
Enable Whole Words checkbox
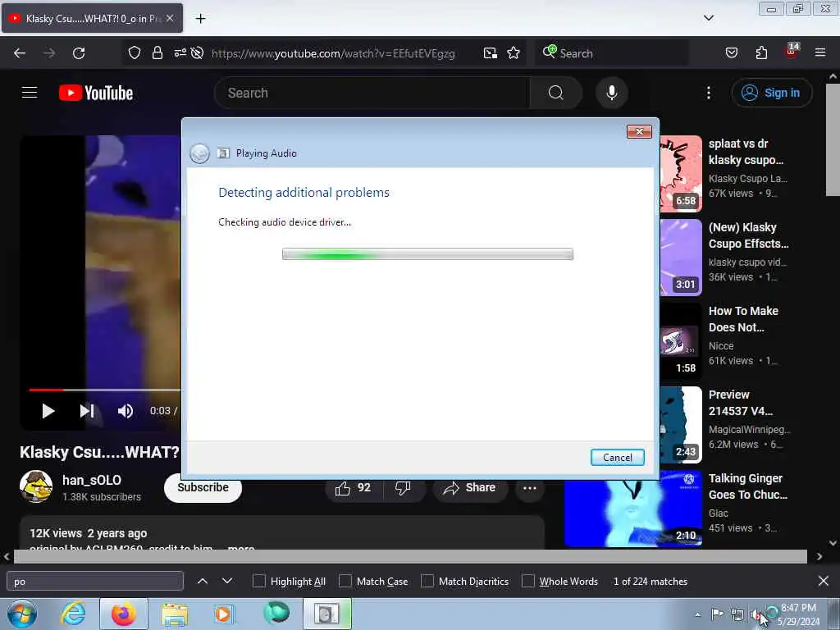(x=528, y=582)
